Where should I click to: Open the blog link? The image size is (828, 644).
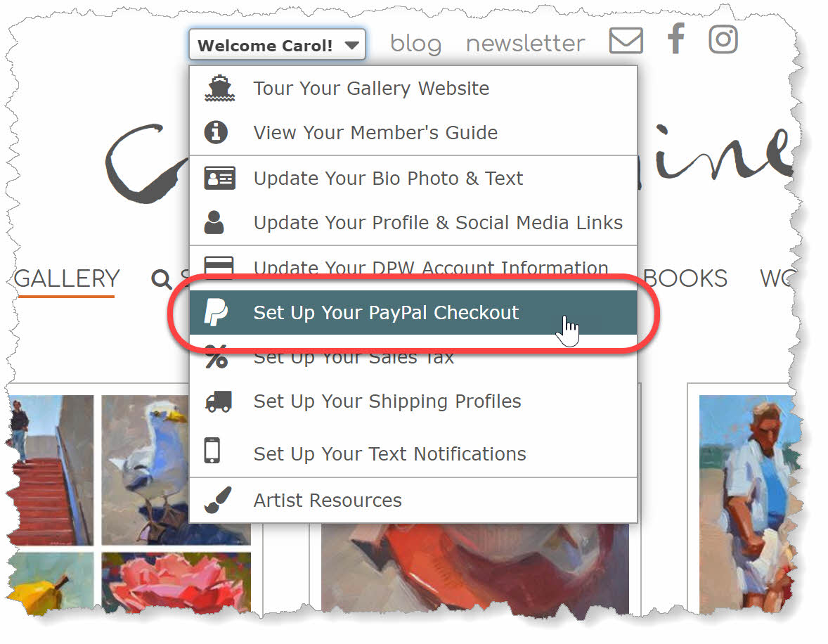415,44
